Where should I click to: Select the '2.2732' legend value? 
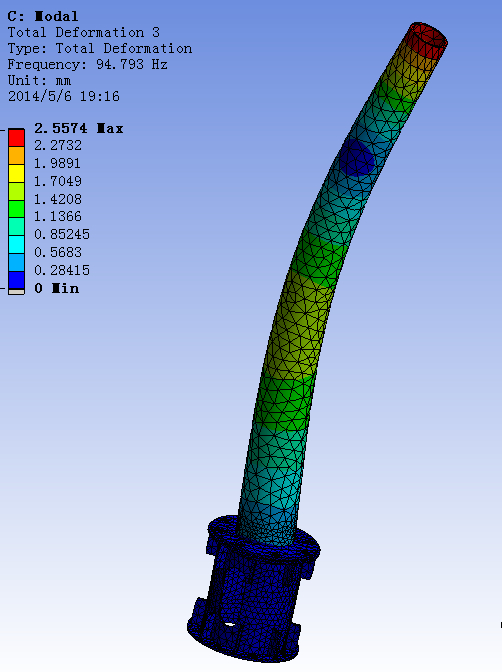pyautogui.click(x=58, y=146)
